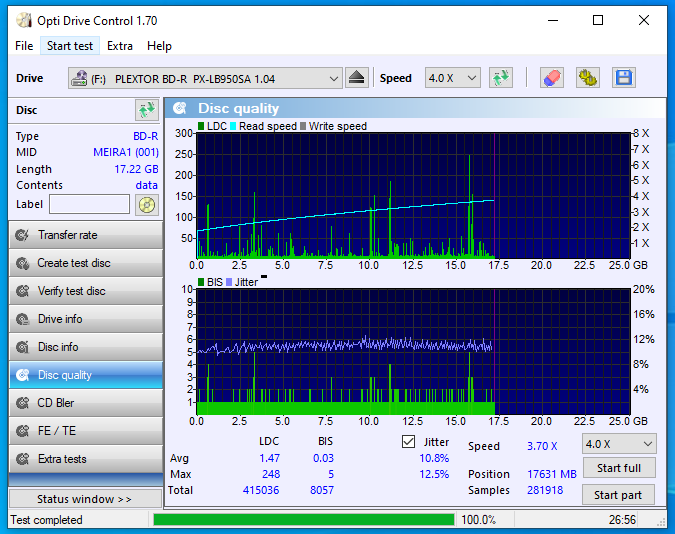Click the Speed value 3.70 X
The height and width of the screenshot is (534, 675).
542,446
